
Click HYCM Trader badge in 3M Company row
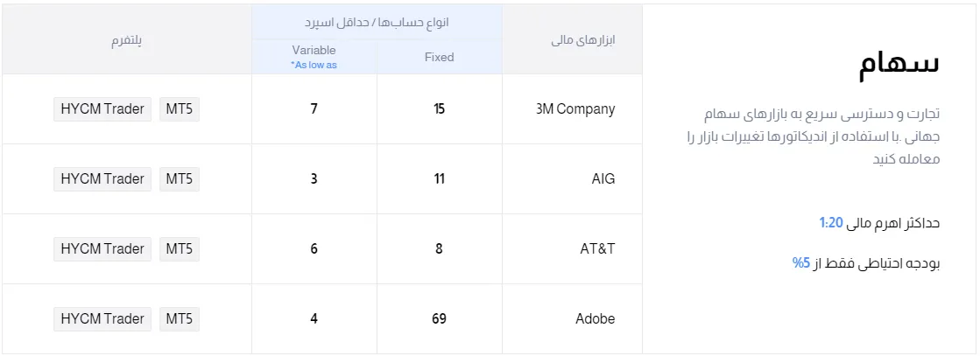click(102, 109)
